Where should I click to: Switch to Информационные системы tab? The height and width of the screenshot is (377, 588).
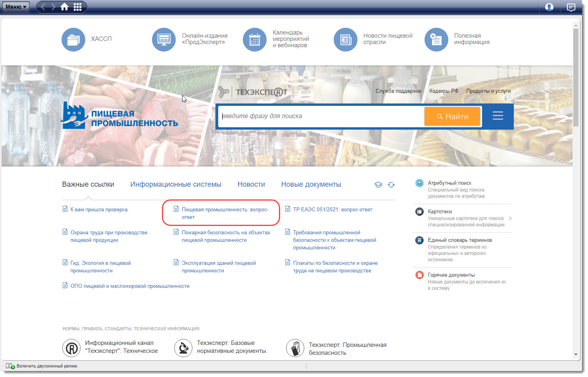176,184
